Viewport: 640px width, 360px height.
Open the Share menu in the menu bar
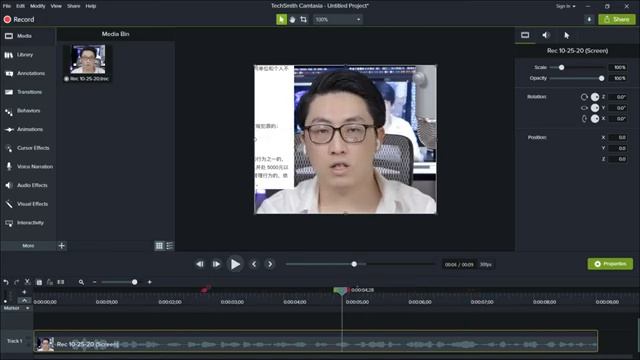coord(73,6)
